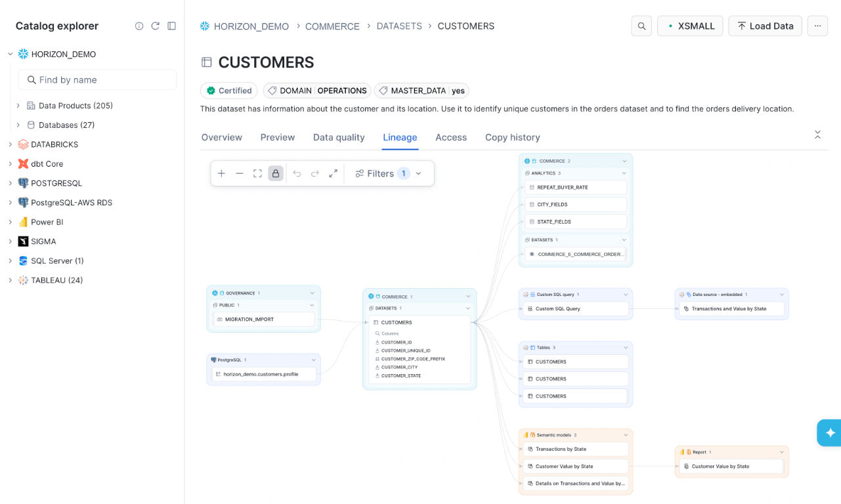The image size is (841, 504).
Task: Select the Lineage tab
Action: coord(400,137)
